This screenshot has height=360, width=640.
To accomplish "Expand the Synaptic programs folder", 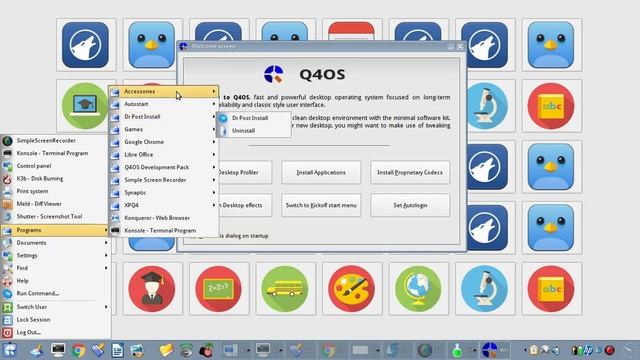I will pos(164,193).
